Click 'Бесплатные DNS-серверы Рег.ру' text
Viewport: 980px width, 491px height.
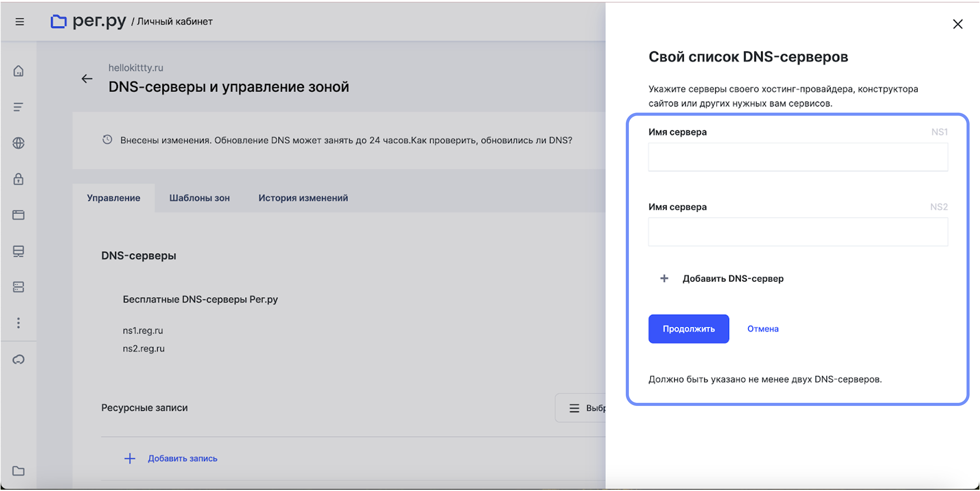(200, 300)
